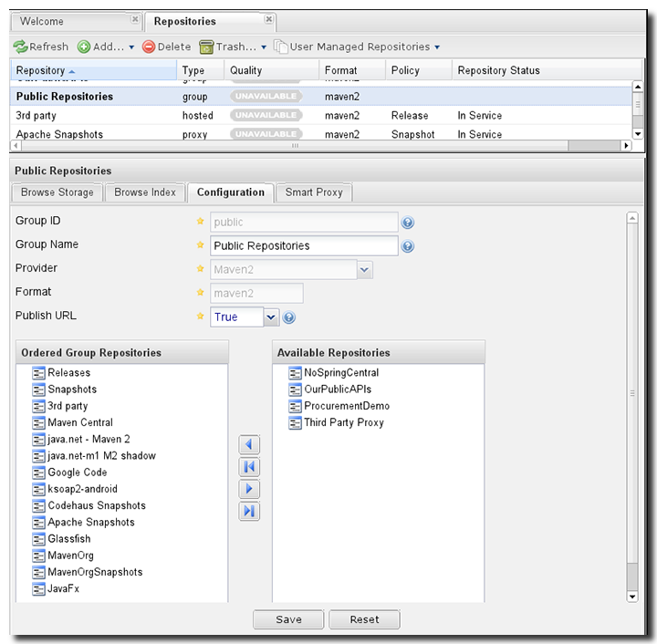
Task: Open the Trash menu icon
Action: pos(207,47)
